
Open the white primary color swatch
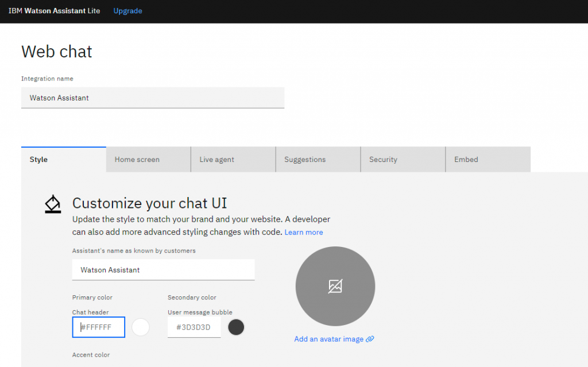coord(141,327)
